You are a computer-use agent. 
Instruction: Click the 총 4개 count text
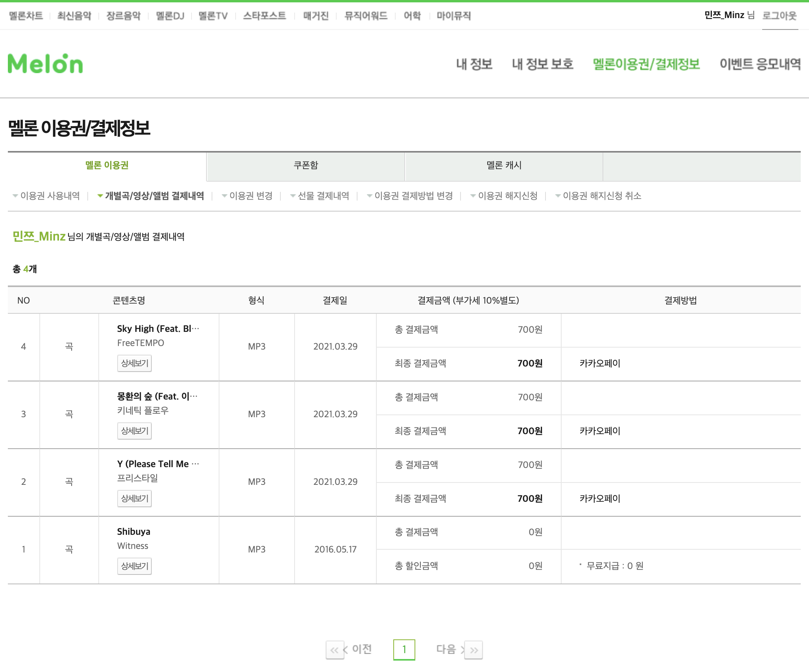(x=25, y=269)
